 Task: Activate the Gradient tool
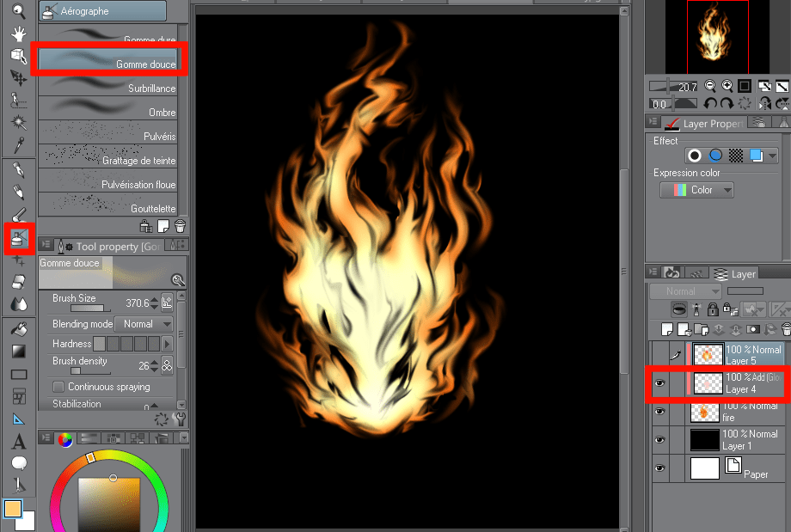[19, 351]
